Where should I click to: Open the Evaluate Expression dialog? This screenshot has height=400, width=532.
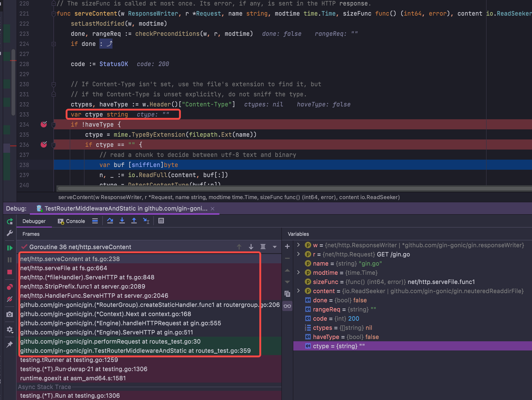(x=161, y=221)
